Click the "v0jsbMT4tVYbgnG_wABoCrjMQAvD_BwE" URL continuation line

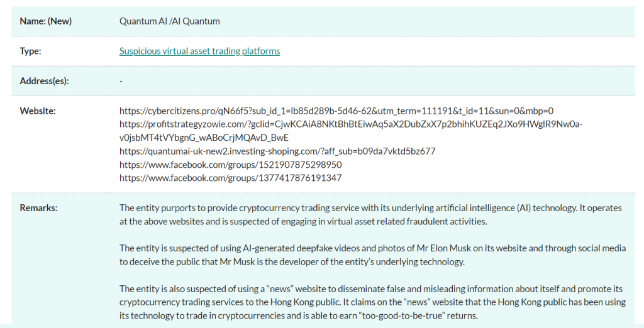coord(203,138)
